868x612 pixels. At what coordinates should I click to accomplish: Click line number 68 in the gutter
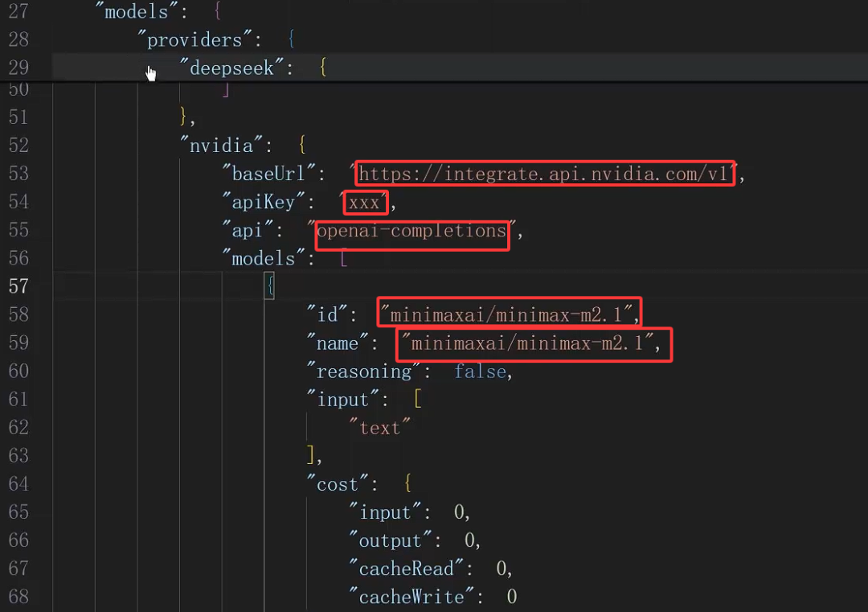click(x=18, y=597)
